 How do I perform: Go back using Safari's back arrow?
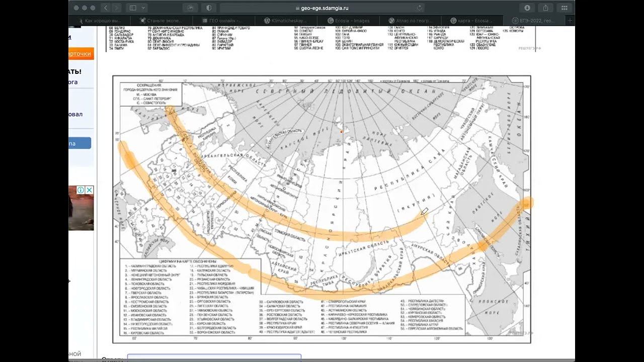106,8
